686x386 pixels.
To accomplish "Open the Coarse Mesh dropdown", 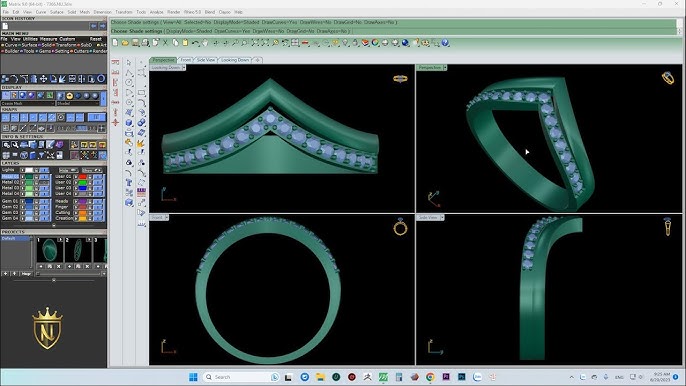I will 28,103.
